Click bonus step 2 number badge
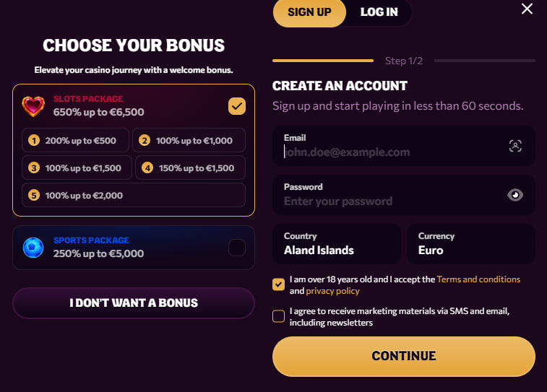Image resolution: width=547 pixels, height=392 pixels. pos(144,141)
